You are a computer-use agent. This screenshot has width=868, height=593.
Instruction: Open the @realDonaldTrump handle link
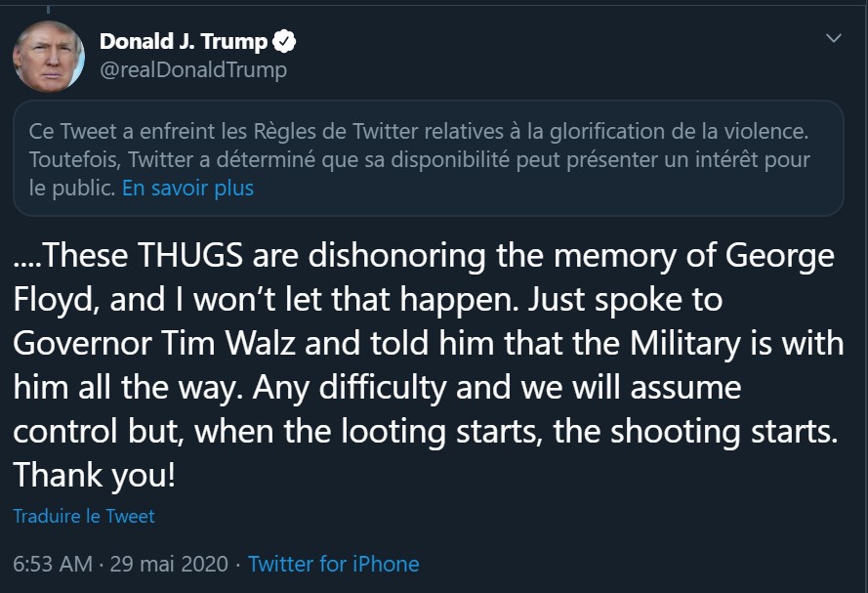pyautogui.click(x=193, y=70)
